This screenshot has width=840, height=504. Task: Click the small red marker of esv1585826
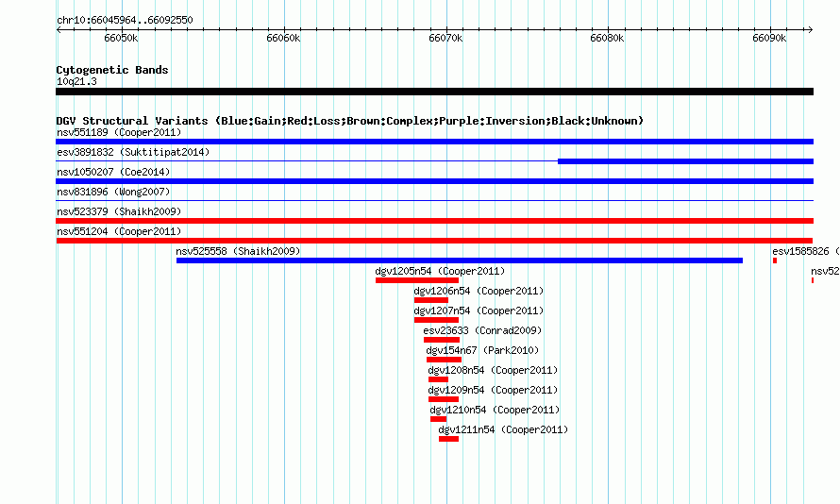[x=775, y=260]
